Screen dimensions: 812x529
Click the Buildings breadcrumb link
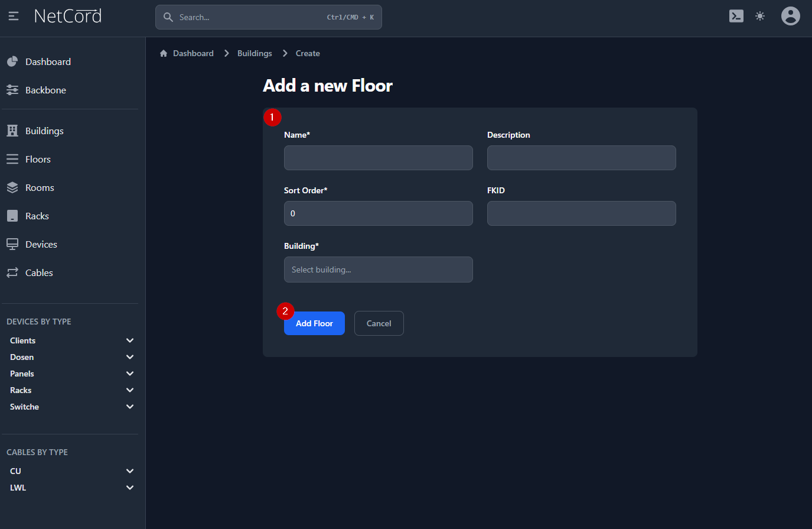(255, 53)
